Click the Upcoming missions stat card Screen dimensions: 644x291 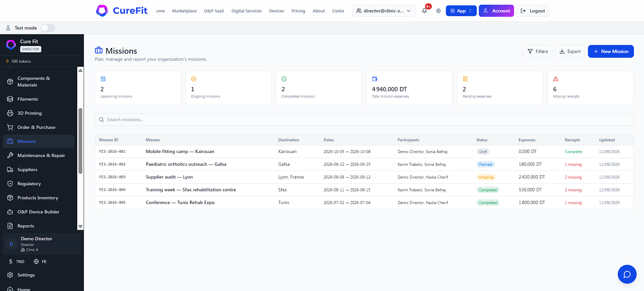tap(138, 88)
